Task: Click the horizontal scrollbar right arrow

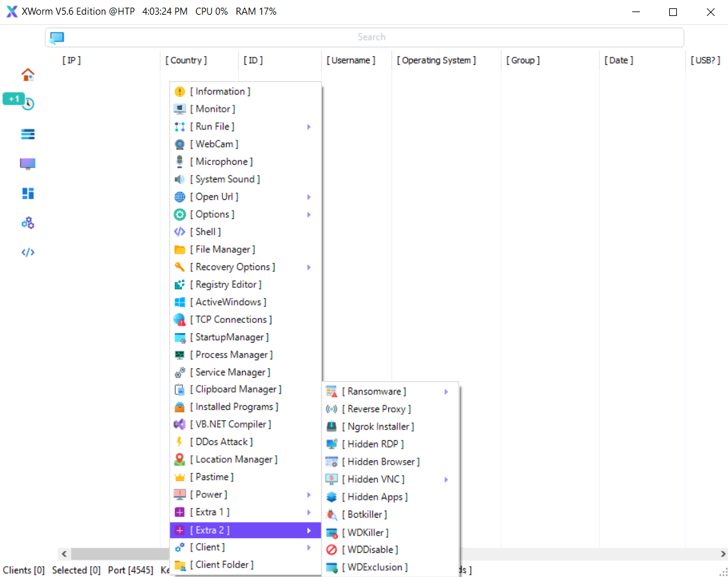Action: point(723,554)
